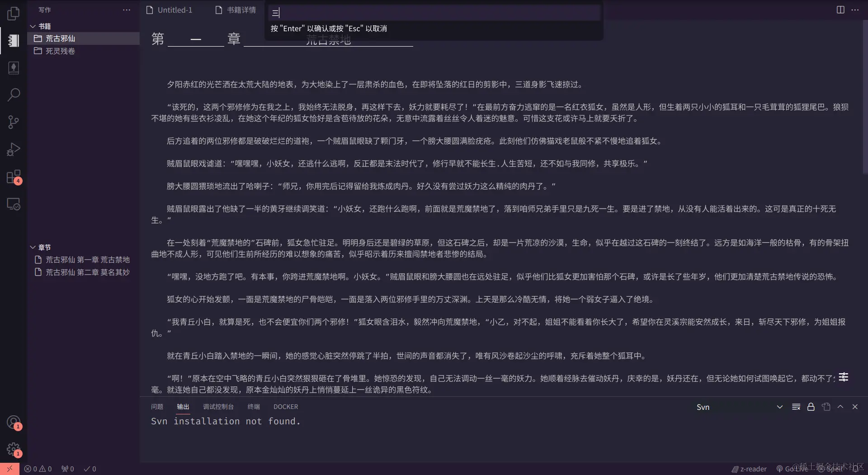Click the checkmark 0 status item
The image size is (868, 475).
pos(90,469)
